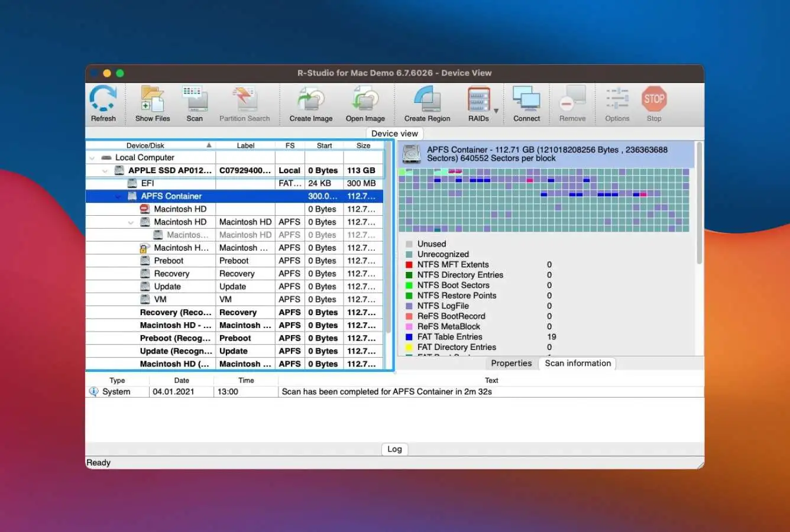Click the 'Unrecognized' legend label
This screenshot has width=790, height=532.
tap(443, 254)
